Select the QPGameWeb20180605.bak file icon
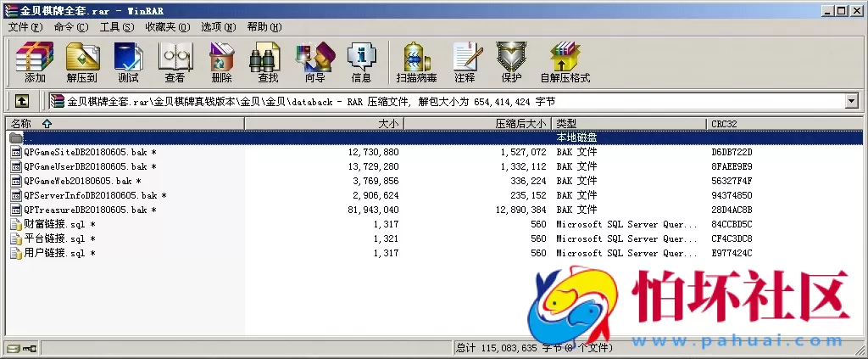This screenshot has width=868, height=359. point(17,181)
